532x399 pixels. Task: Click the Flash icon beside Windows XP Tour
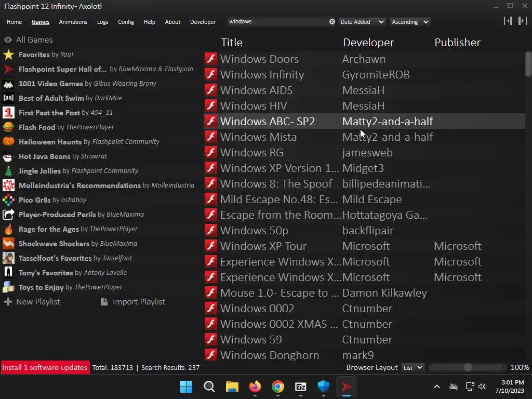click(211, 246)
